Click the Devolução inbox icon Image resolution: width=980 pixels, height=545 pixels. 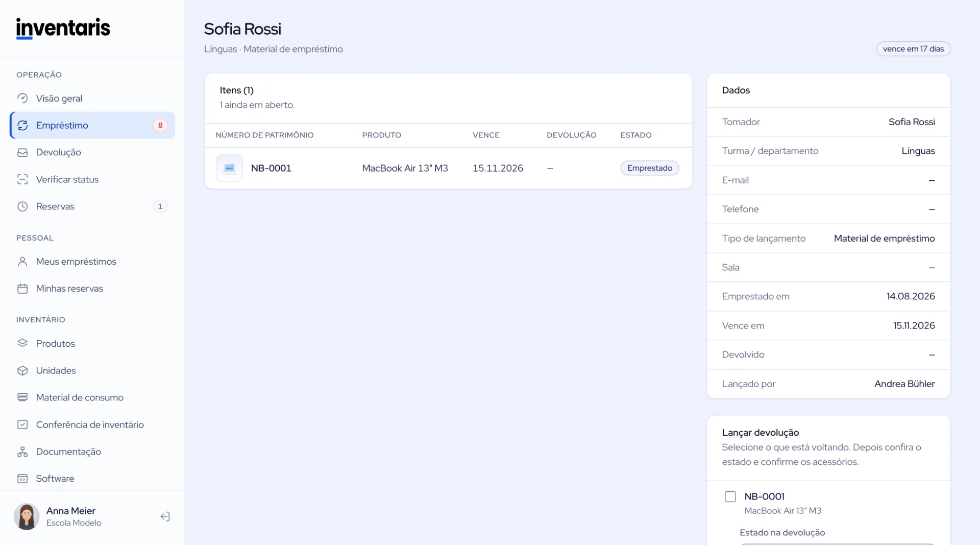22,152
